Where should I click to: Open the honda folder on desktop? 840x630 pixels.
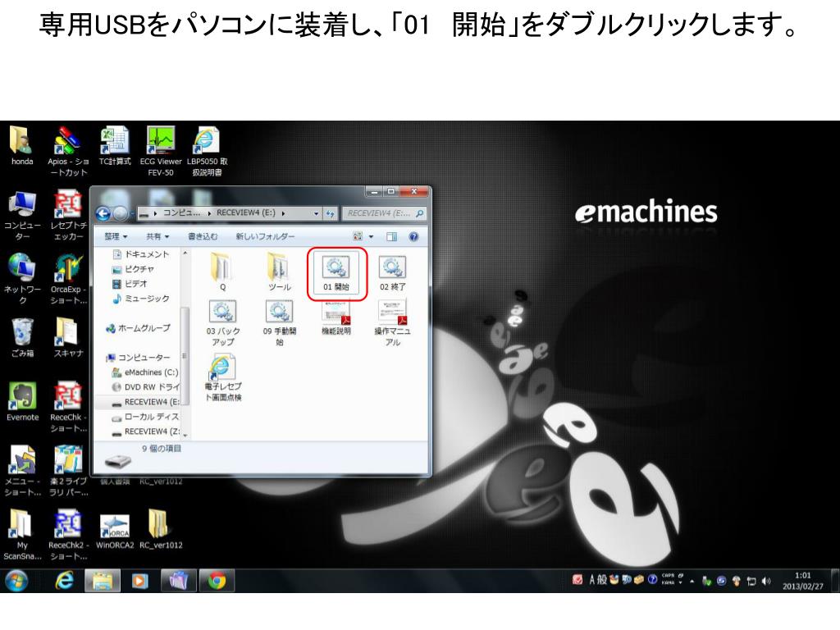click(x=21, y=146)
